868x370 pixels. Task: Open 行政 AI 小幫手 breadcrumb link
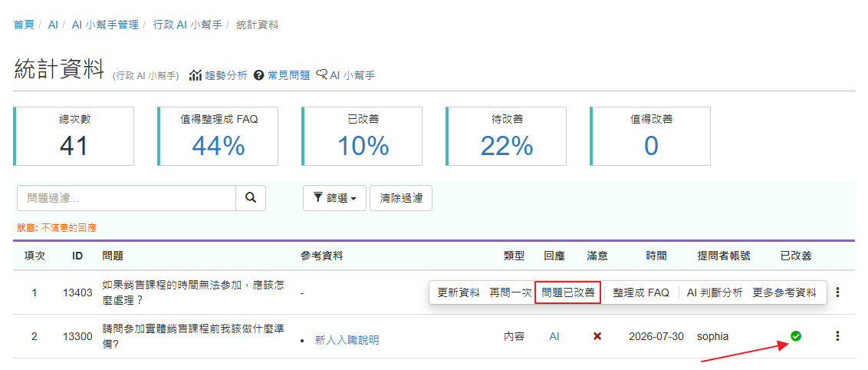tap(188, 25)
